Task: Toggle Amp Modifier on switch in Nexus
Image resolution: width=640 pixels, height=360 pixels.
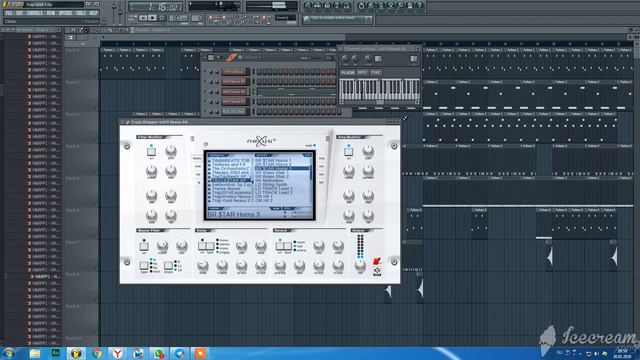Action: coord(348,151)
